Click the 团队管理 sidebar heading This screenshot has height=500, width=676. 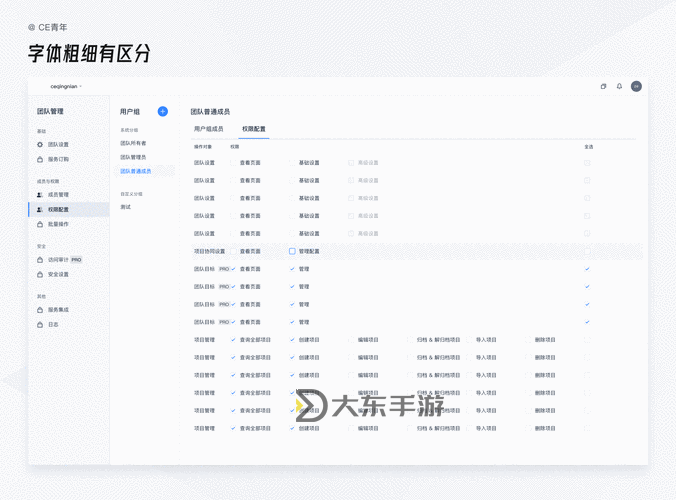(50, 111)
